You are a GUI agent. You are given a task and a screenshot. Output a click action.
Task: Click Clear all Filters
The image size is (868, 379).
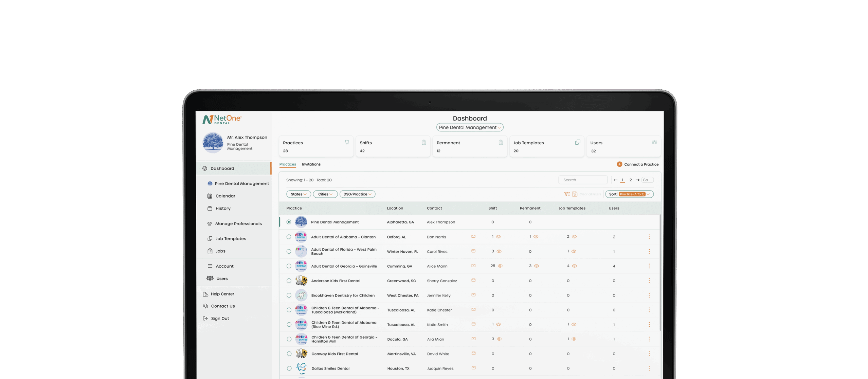click(590, 194)
